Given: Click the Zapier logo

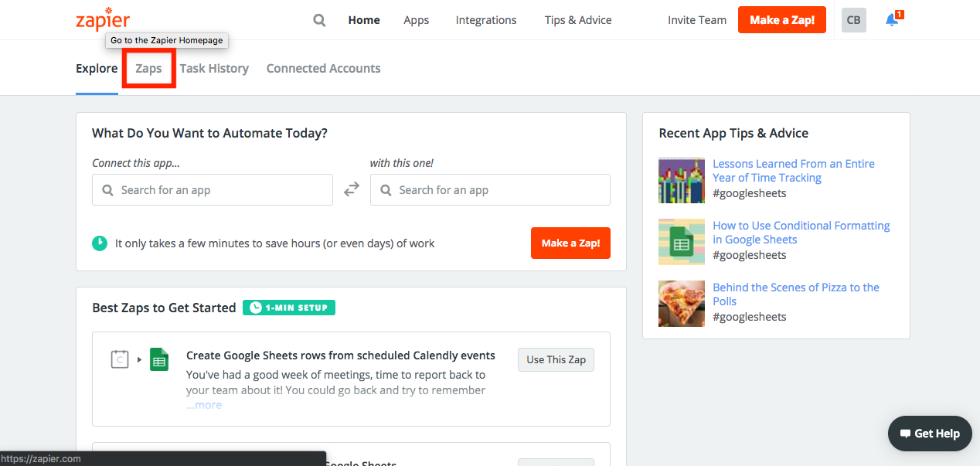Looking at the screenshot, I should pos(103,20).
